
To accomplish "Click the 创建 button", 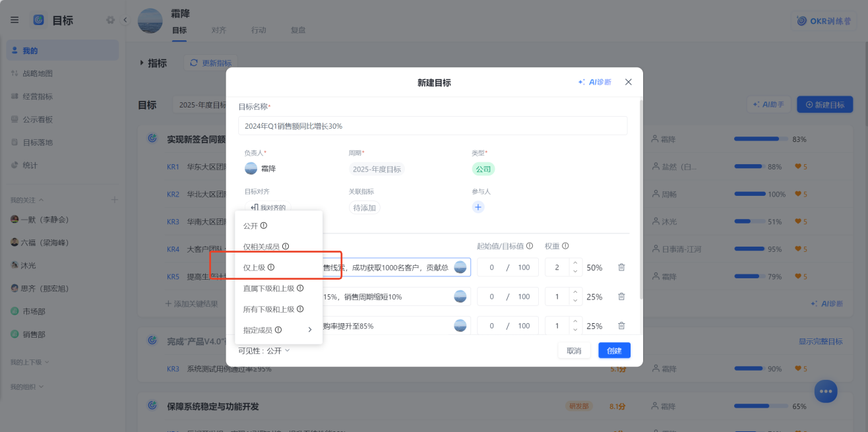I will coord(615,350).
